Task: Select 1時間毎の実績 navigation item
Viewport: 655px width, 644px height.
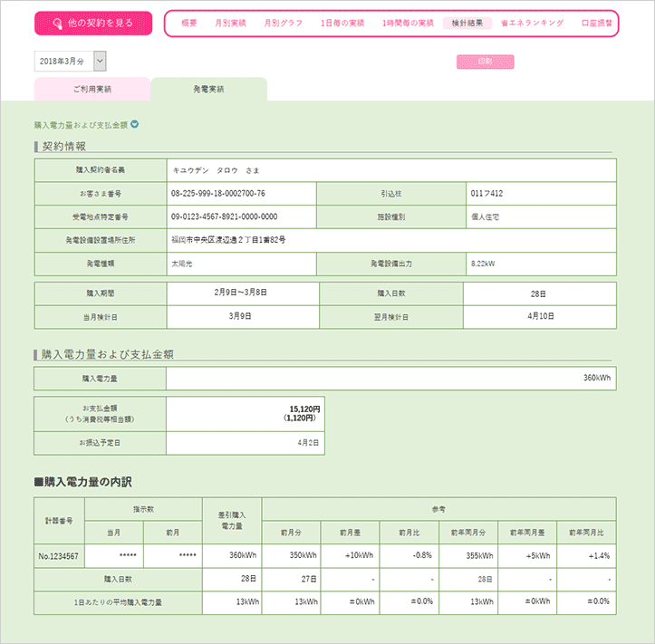Action: click(x=408, y=24)
